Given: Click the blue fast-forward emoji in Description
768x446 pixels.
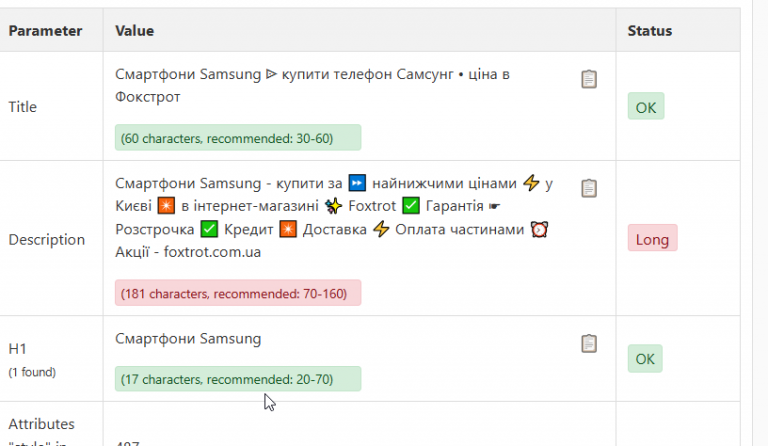Looking at the screenshot, I should (357, 183).
